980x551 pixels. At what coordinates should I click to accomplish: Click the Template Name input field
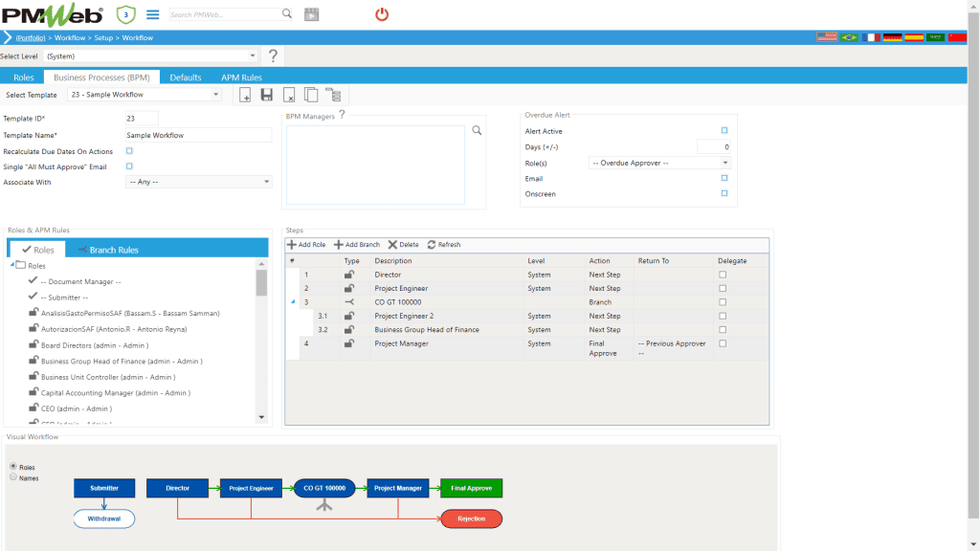tap(198, 135)
